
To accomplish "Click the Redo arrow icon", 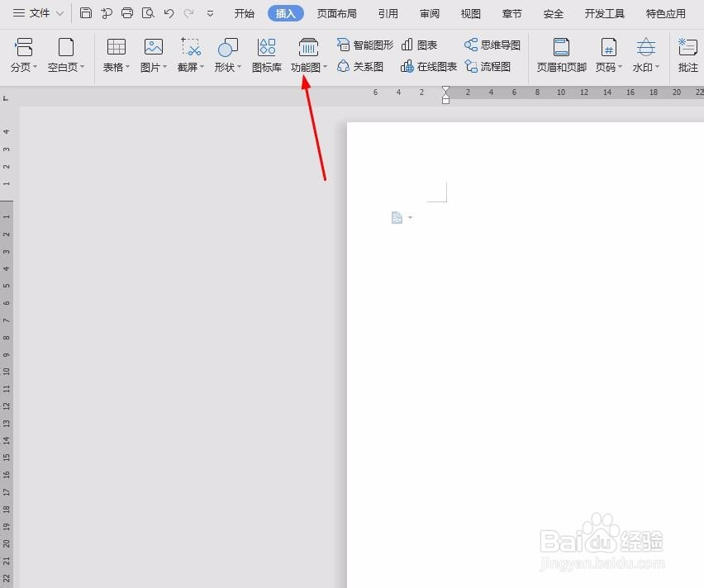I will point(189,13).
